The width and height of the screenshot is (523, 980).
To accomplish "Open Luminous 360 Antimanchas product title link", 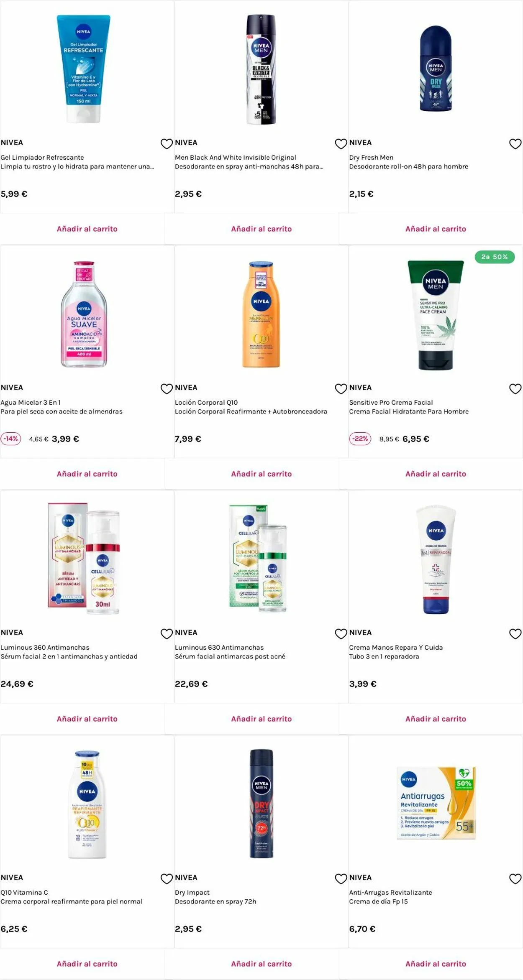I will (x=45, y=647).
